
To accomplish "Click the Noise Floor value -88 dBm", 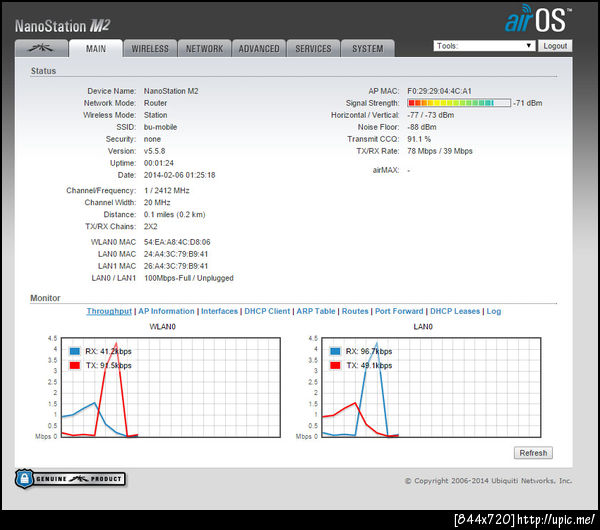I will pos(422,127).
